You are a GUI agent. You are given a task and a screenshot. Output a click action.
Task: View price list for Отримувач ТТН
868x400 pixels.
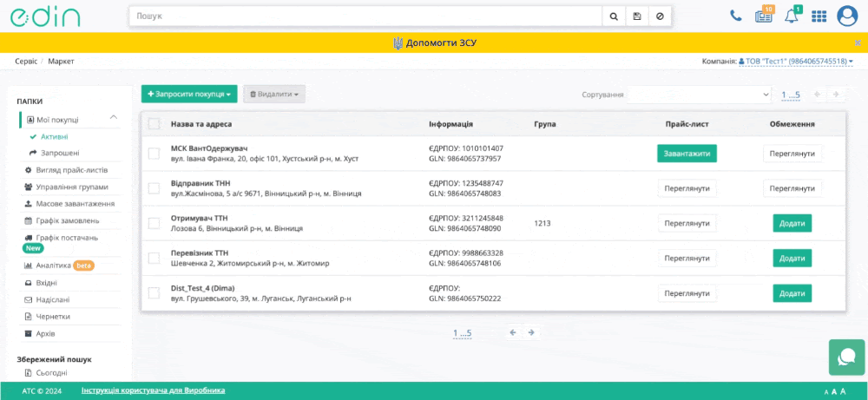tap(687, 223)
